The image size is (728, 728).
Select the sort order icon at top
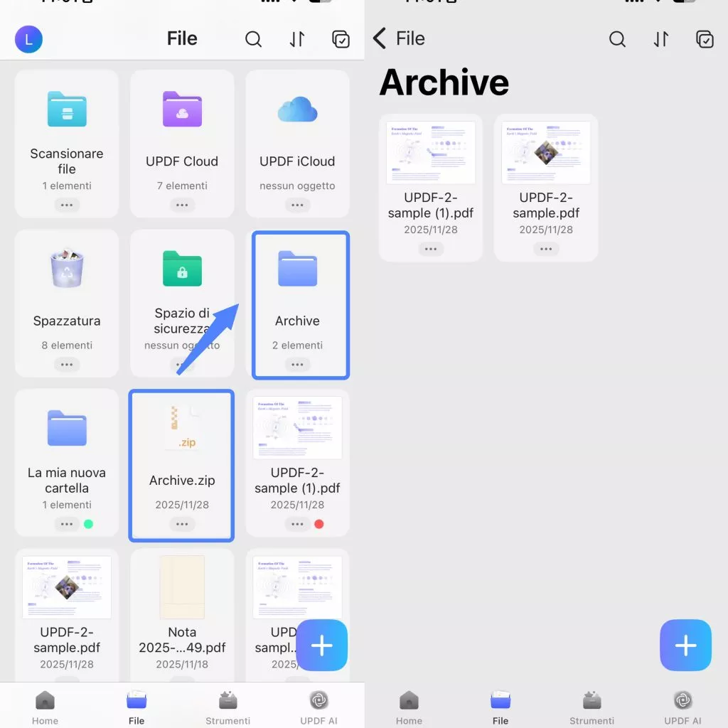[x=297, y=39]
